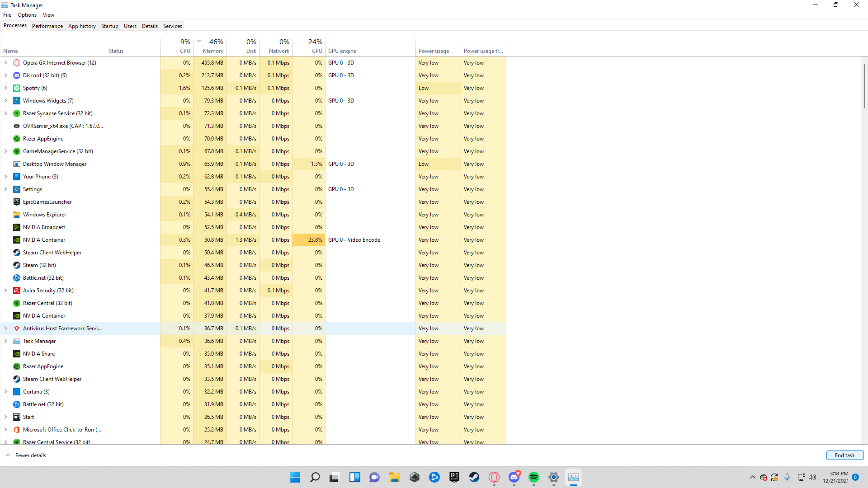Screen dimensions: 868x488
Task: Switch to the Startup tab
Action: 110,26
